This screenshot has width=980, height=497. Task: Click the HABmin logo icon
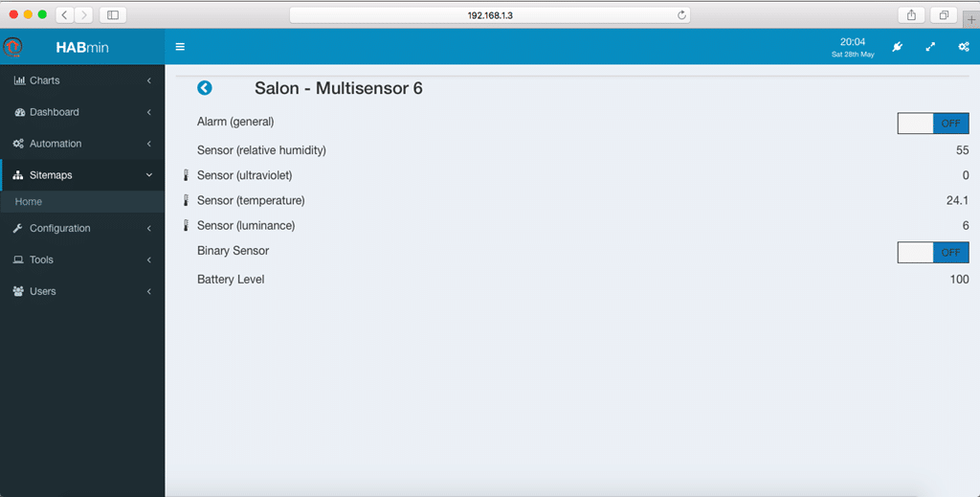12,47
